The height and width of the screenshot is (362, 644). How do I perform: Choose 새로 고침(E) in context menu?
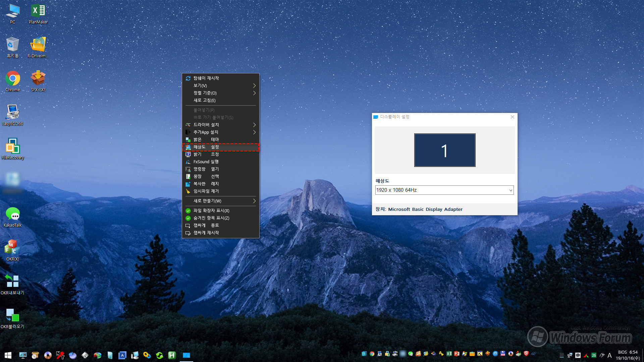point(221,100)
